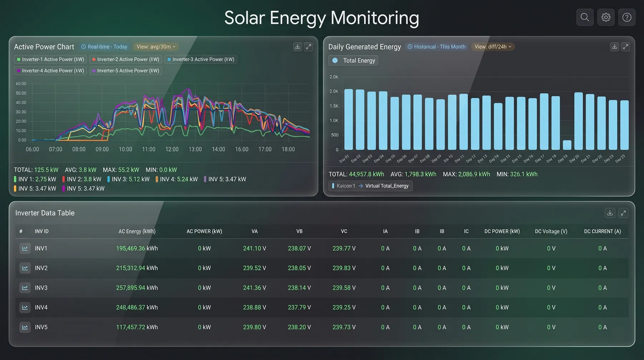The height and width of the screenshot is (360, 644).
Task: Select INV4 VA value 238.88 V
Action: coord(254,308)
